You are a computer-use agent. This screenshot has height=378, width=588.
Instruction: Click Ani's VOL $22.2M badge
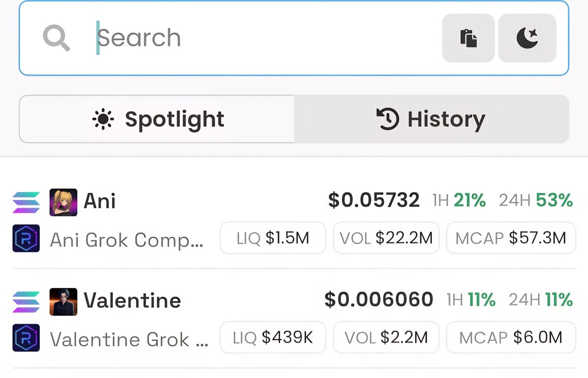pos(386,238)
